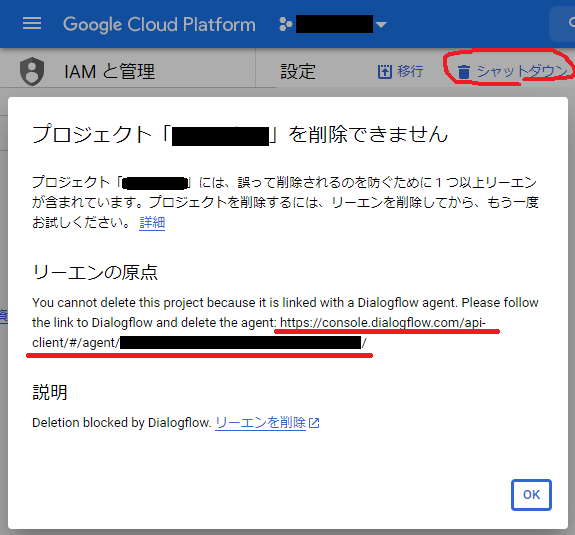Viewport: 575px width, 535px height.
Task: Click the search box in header
Action: click(x=562, y=24)
